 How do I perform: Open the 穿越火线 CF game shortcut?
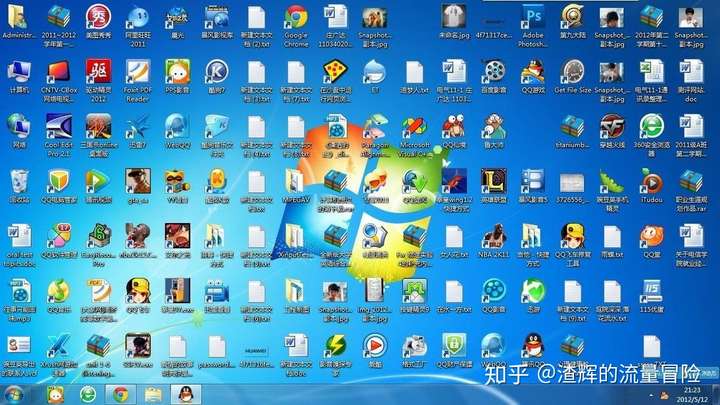click(612, 127)
